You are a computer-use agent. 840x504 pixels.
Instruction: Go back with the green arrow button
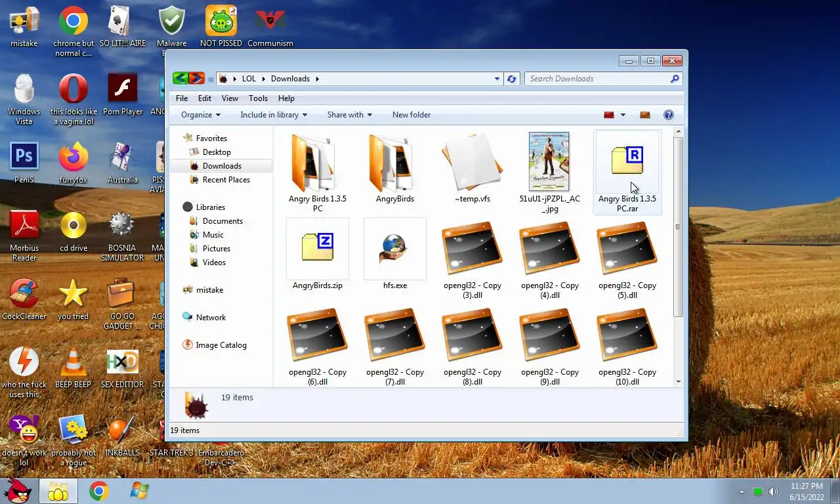click(x=180, y=79)
